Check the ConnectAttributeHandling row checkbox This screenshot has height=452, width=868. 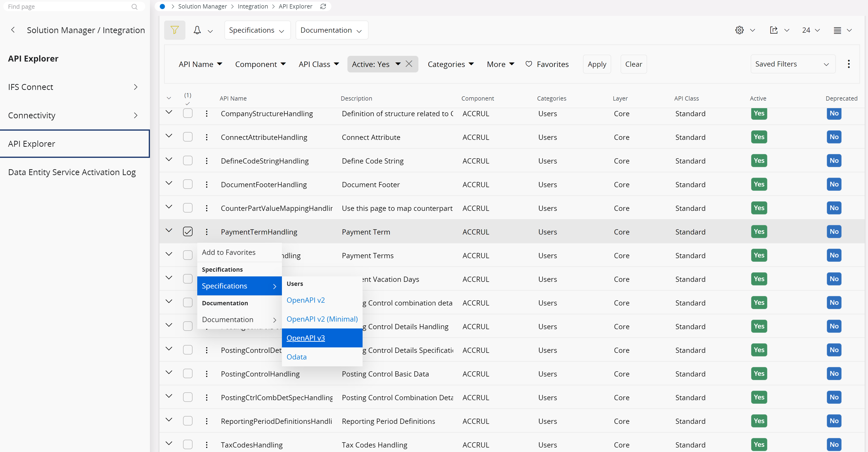point(188,137)
